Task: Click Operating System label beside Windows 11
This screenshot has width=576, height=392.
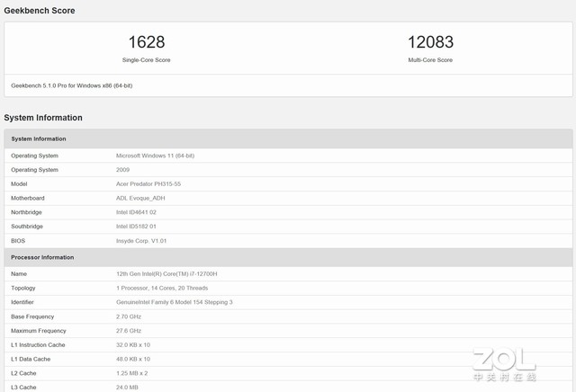Action: pyautogui.click(x=34, y=156)
